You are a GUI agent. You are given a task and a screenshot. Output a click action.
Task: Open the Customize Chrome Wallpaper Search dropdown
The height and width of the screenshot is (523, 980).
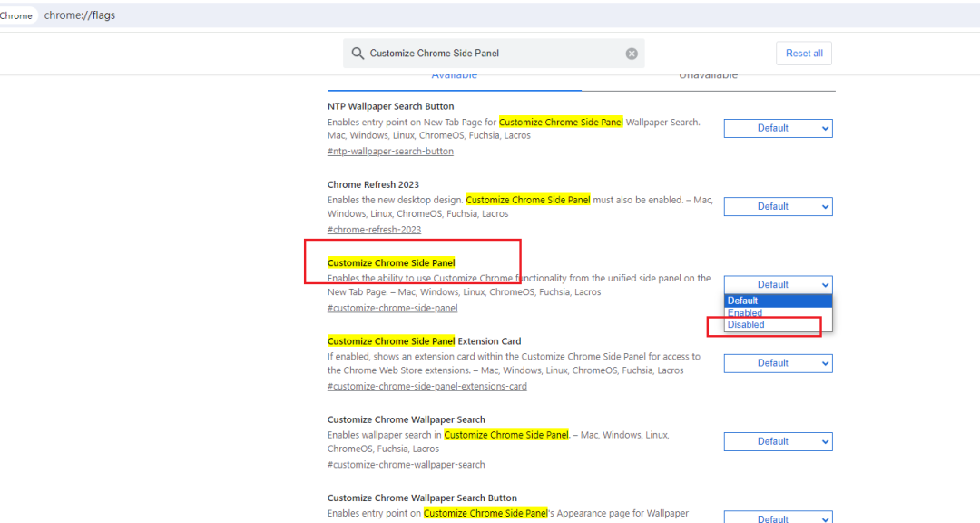tap(779, 441)
